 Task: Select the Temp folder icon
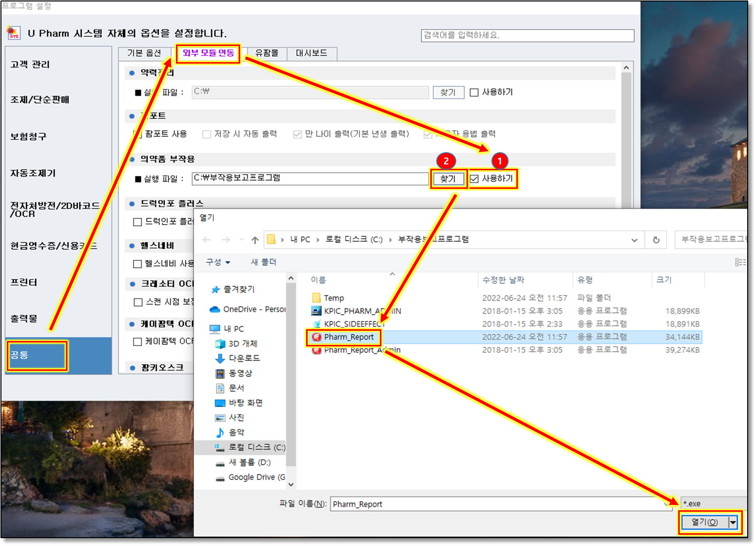point(316,298)
